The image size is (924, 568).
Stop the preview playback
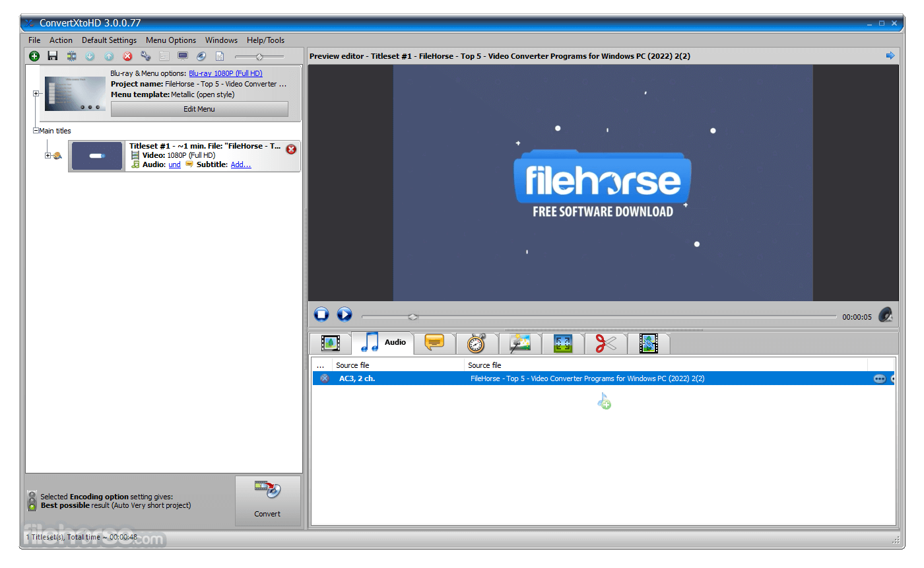[321, 314]
